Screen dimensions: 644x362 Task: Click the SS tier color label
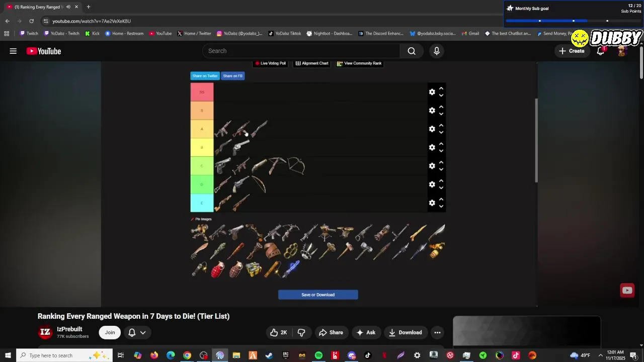click(202, 92)
